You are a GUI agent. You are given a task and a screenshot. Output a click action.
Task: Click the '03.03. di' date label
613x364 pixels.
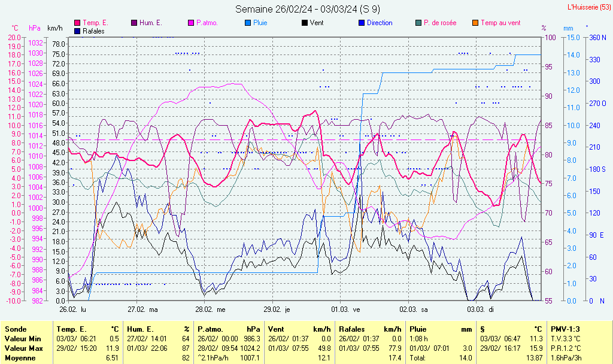481,310
